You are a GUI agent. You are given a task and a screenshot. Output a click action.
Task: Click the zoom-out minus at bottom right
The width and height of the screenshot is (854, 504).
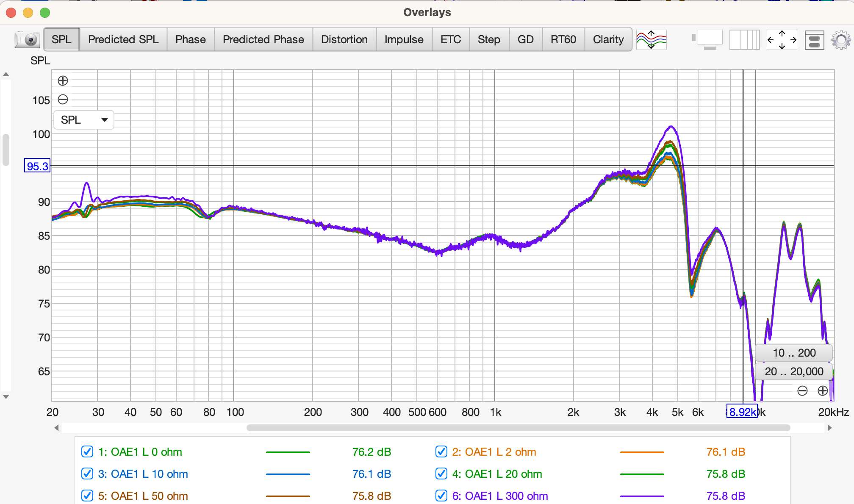click(802, 390)
